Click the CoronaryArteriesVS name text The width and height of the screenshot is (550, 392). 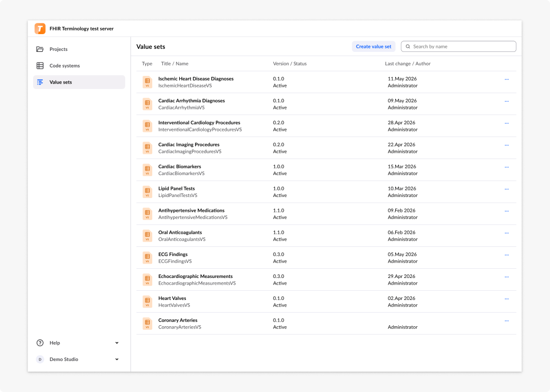click(x=180, y=327)
